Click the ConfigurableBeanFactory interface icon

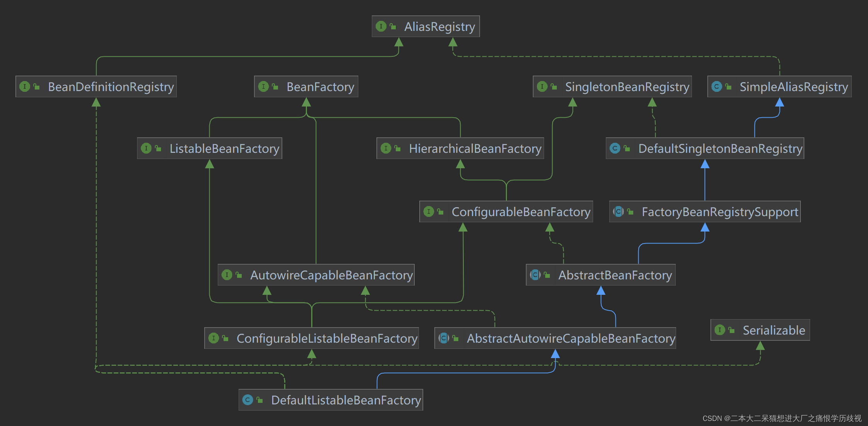click(429, 211)
